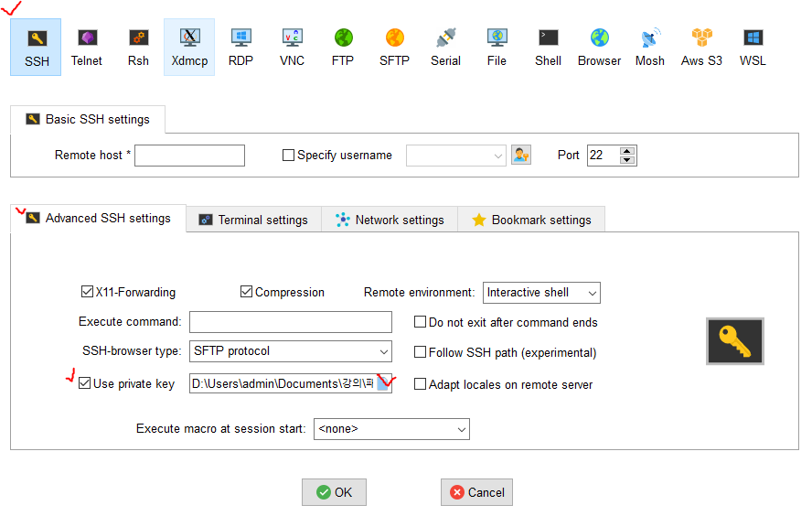
Task: Click the Remote host input field
Action: click(189, 156)
